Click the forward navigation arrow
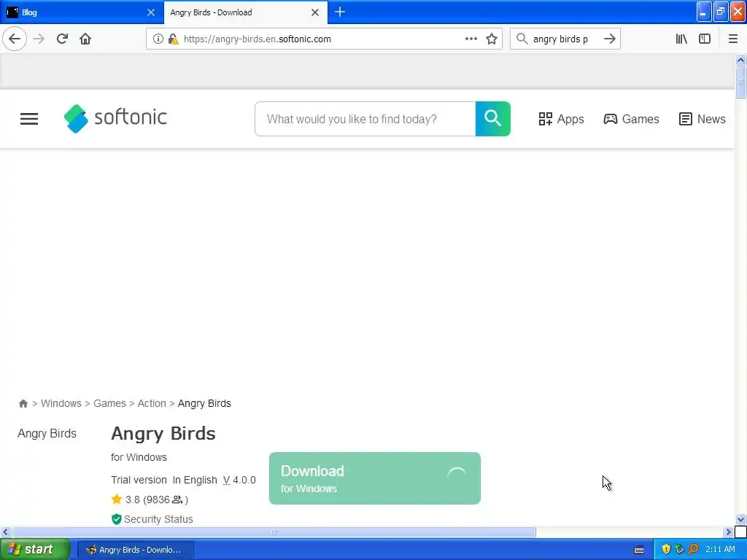The width and height of the screenshot is (747, 560). click(x=39, y=39)
